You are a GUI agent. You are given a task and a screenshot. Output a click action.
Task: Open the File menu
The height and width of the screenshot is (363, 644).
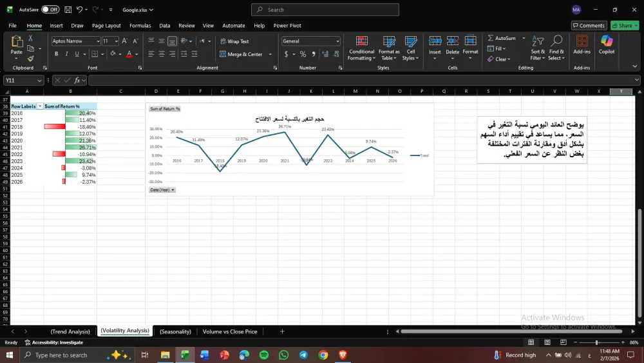(13, 26)
